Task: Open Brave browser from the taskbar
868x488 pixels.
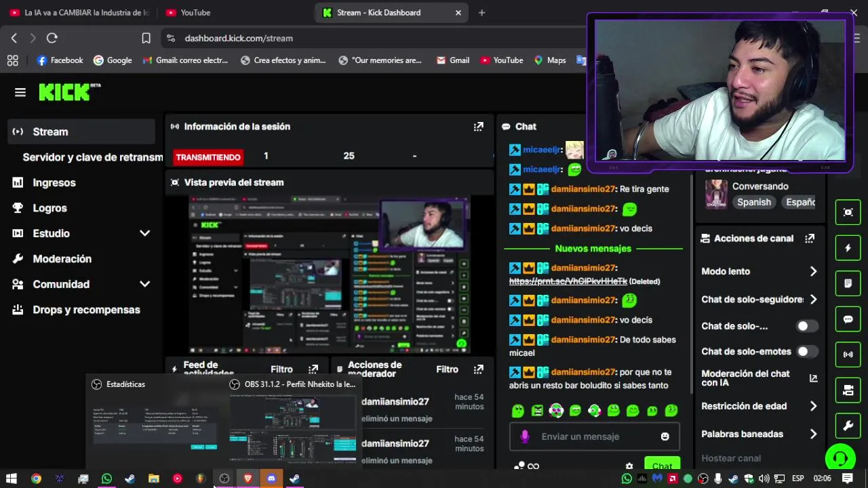Action: 248,479
